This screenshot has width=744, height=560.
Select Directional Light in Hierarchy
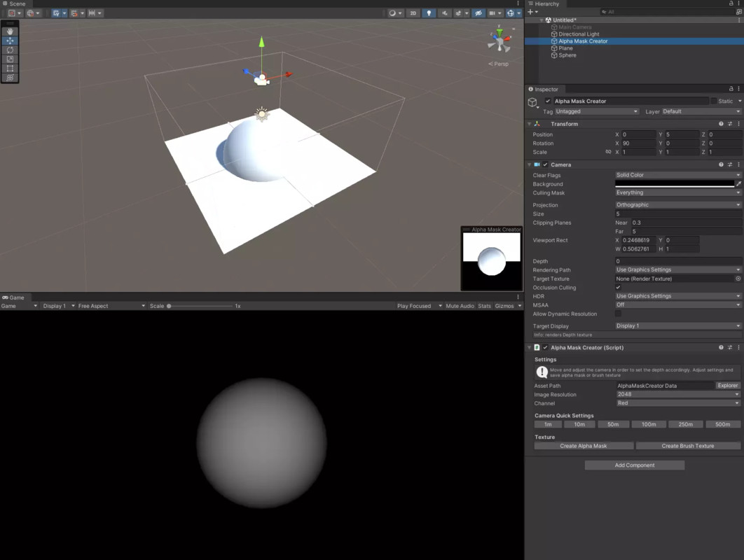[x=579, y=34]
